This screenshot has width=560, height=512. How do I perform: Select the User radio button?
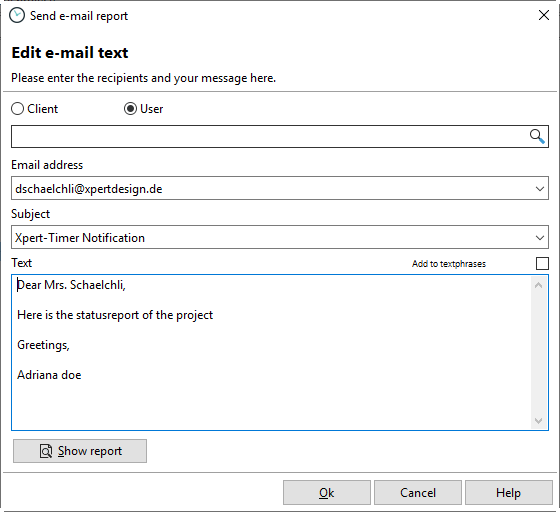coord(130,109)
